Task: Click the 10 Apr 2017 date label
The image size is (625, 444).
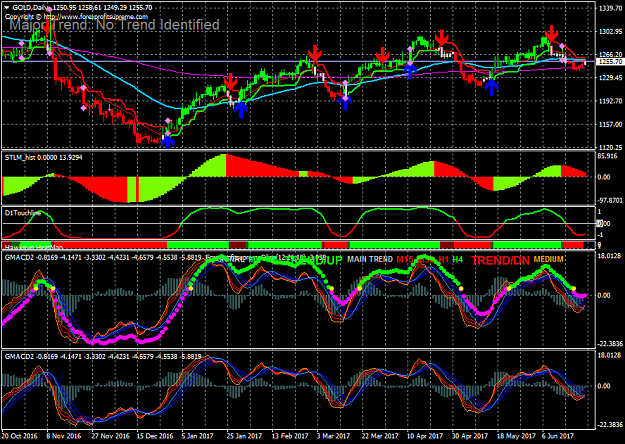Action: coord(425,436)
